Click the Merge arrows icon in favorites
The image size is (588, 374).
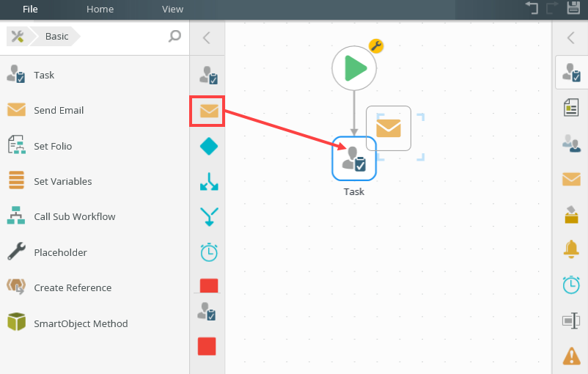click(209, 217)
